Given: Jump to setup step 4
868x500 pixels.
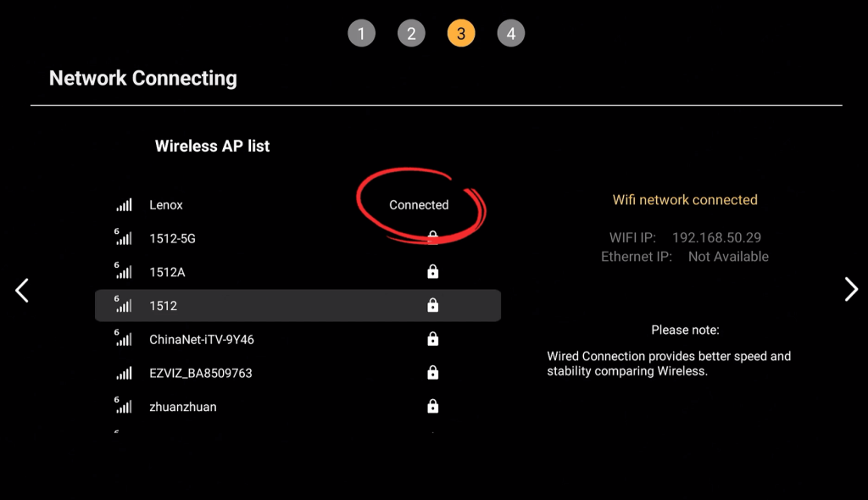Looking at the screenshot, I should coord(511,33).
